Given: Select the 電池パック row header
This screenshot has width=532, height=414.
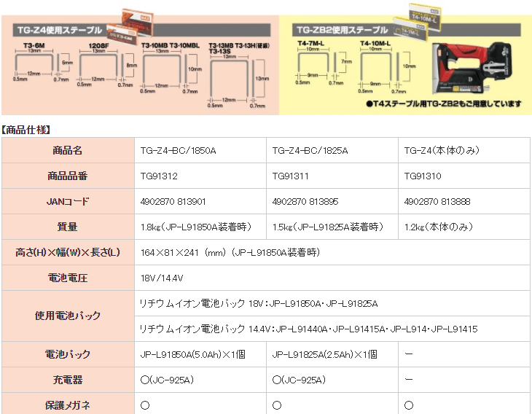Looking at the screenshot, I should click(x=68, y=354).
